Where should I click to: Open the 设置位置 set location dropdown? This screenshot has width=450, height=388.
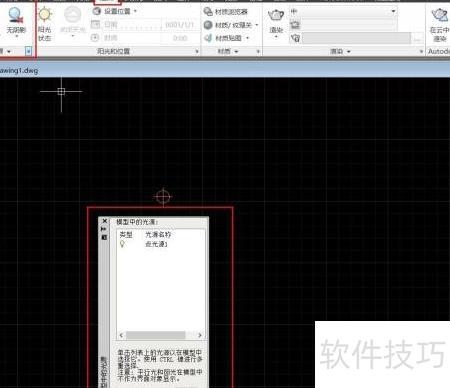point(115,11)
